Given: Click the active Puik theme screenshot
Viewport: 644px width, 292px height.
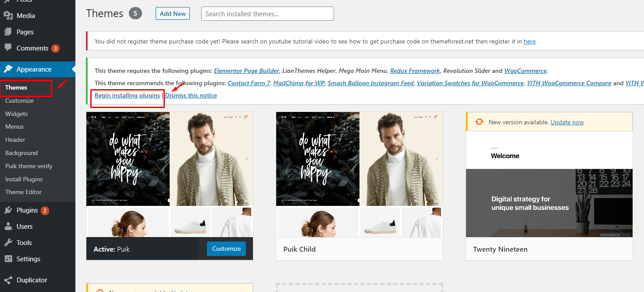Looking at the screenshot, I should pos(170,174).
